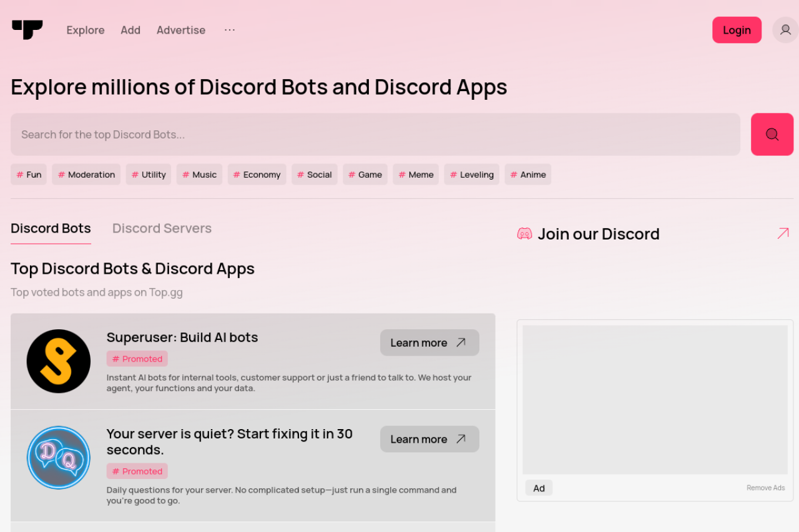The width and height of the screenshot is (799, 532).
Task: Open the Explore menu item
Action: tap(86, 30)
